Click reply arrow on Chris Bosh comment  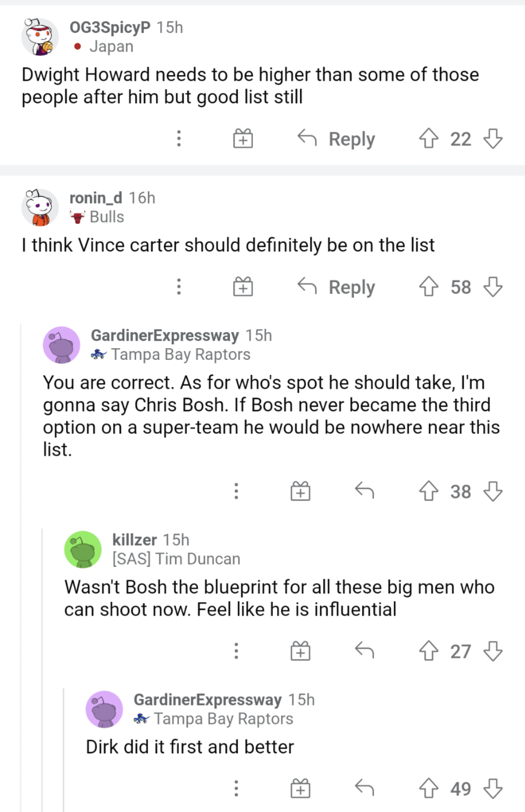364,491
